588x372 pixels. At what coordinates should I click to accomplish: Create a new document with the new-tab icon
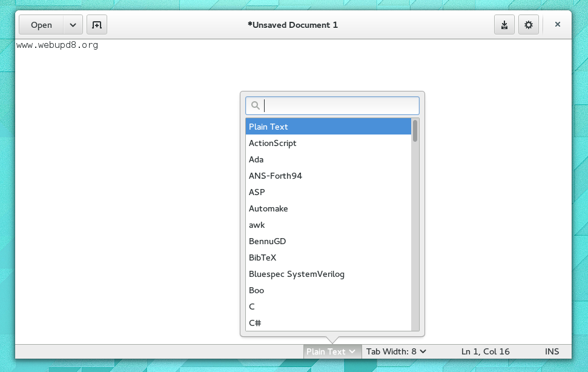coord(97,25)
